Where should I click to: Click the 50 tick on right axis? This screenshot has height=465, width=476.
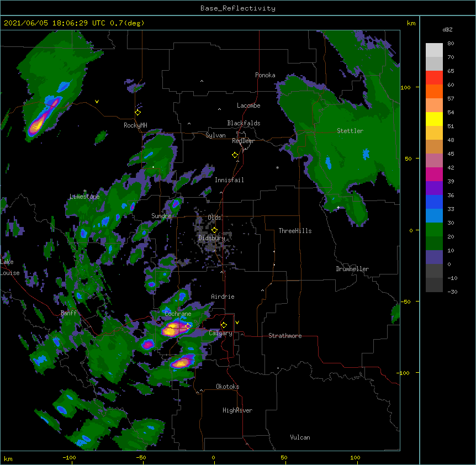point(408,158)
